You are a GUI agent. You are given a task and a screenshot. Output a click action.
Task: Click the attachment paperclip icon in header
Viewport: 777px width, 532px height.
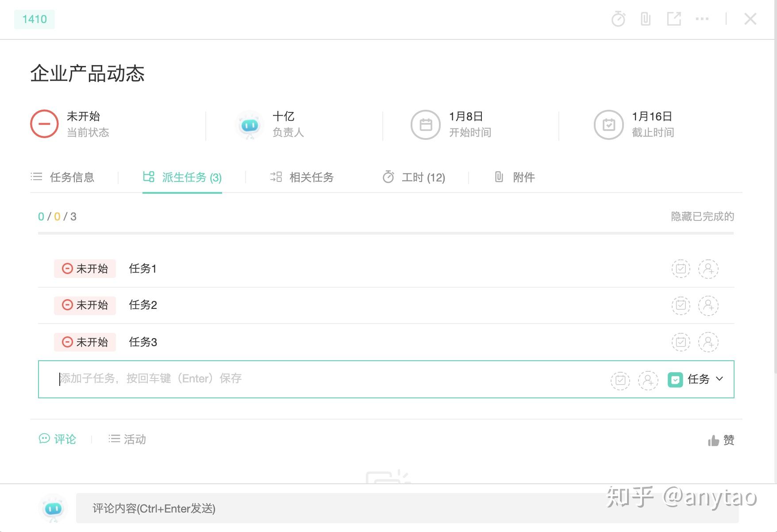(646, 19)
